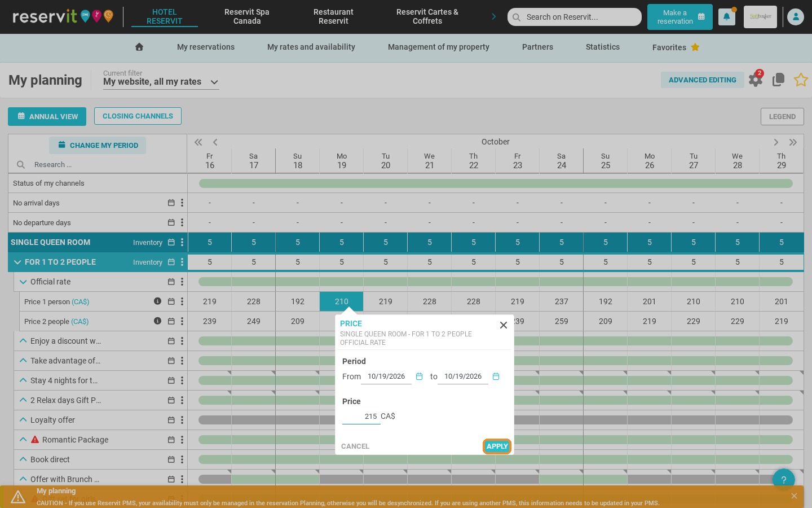Open the notifications bell icon
The width and height of the screenshot is (812, 508).
[726, 17]
